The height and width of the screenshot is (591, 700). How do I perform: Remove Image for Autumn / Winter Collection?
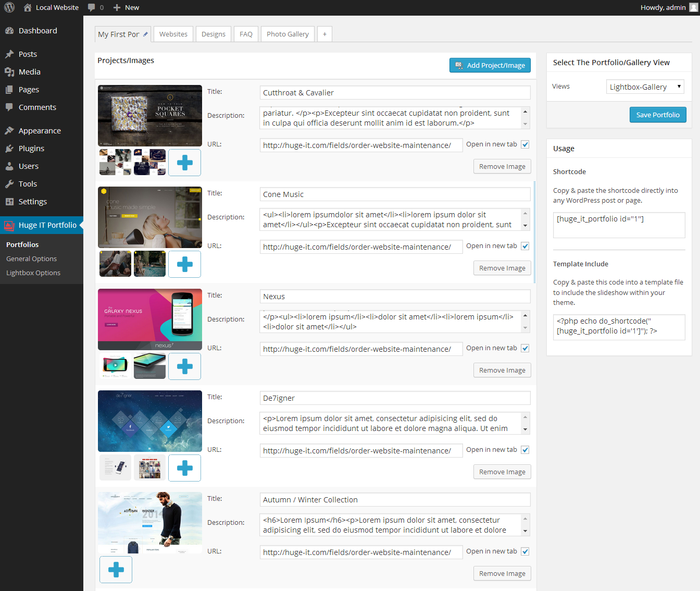(x=502, y=574)
